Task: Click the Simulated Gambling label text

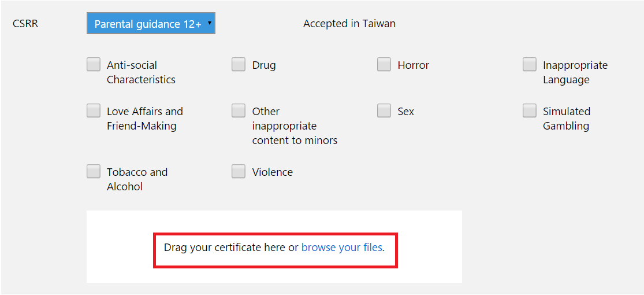Action: click(567, 119)
